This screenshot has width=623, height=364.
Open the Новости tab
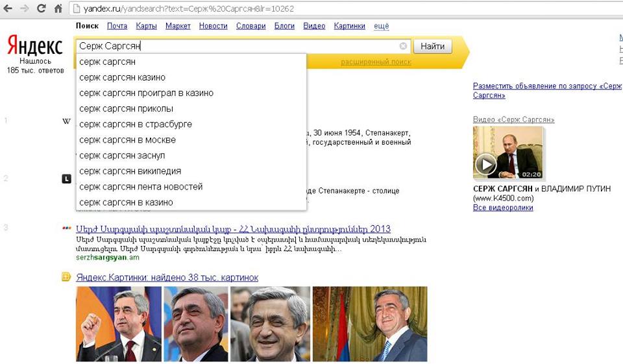click(213, 26)
